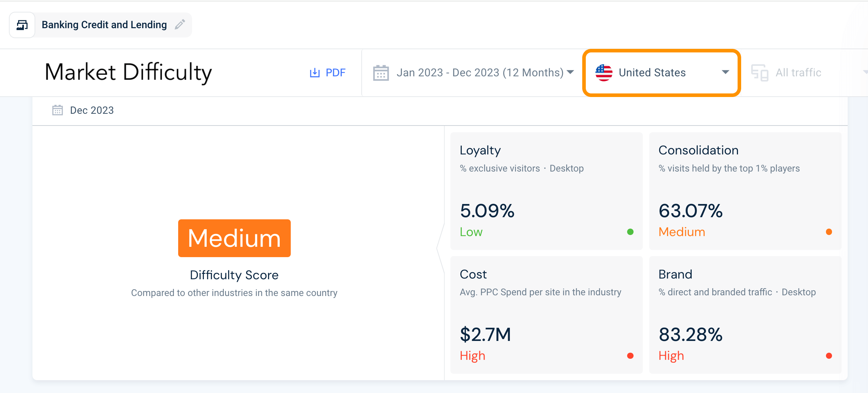Click the Market Difficulty heading
868x393 pixels.
coord(128,72)
